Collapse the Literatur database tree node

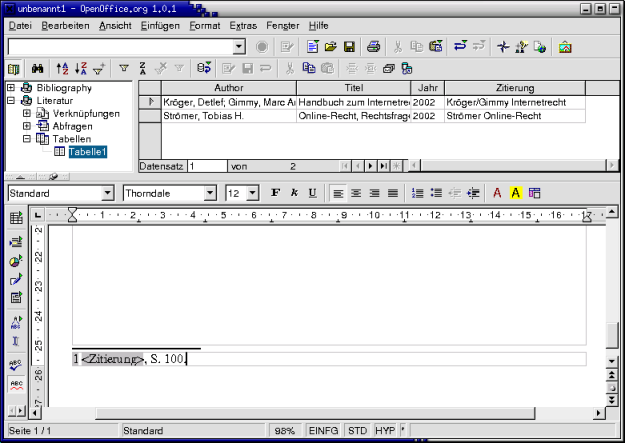pos(11,101)
